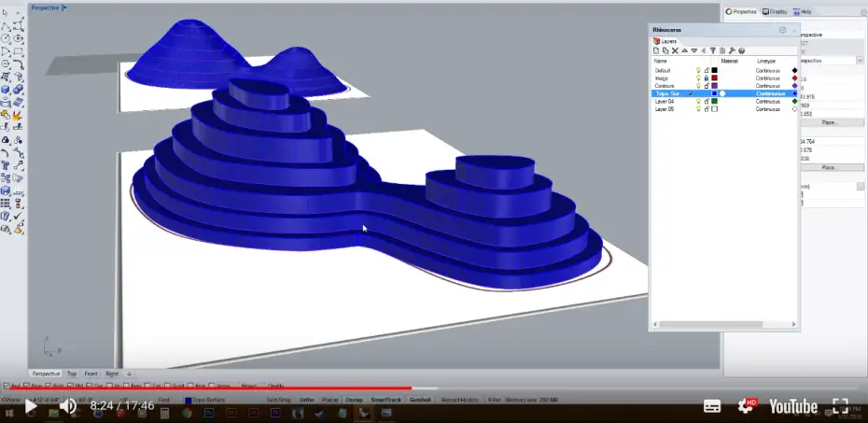Toggle visibility bulb of Default layer

point(699,70)
